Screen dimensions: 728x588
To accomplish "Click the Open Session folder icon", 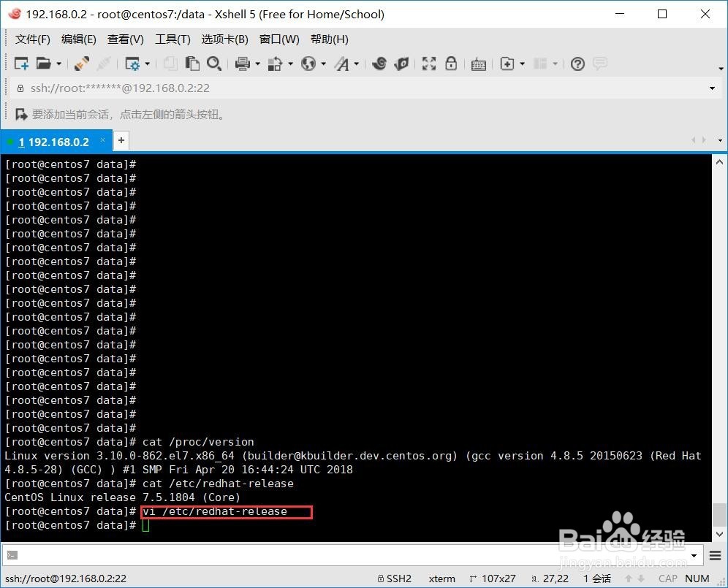I will point(44,64).
